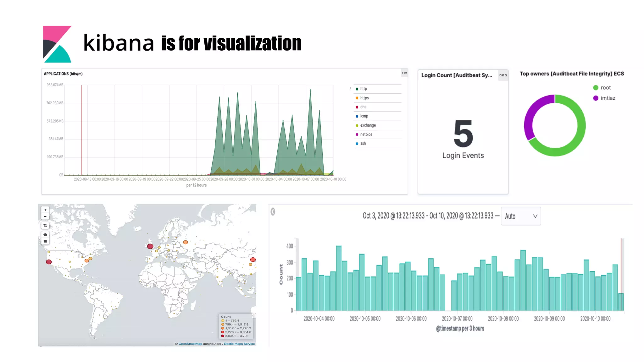Click the orange marker over western Russia

pyautogui.click(x=186, y=242)
